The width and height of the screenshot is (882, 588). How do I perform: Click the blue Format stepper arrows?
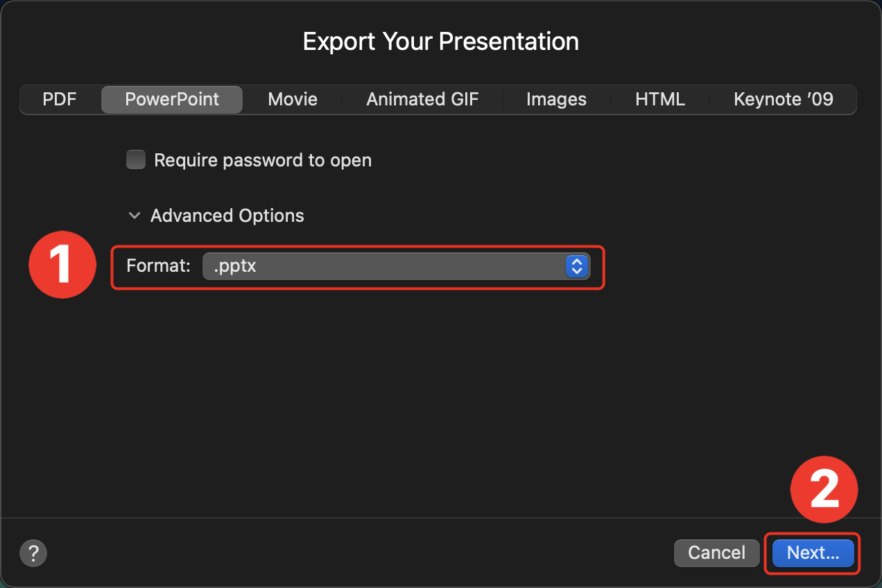(576, 266)
